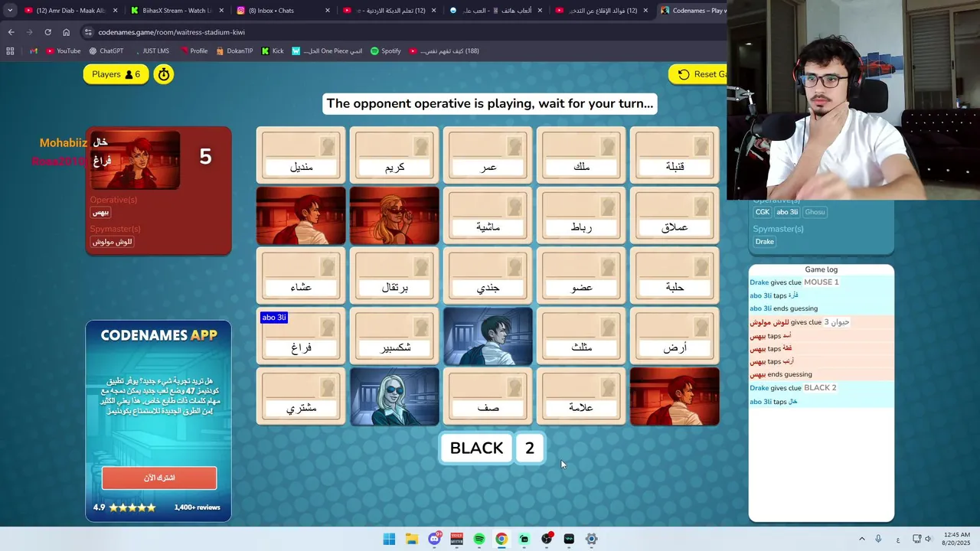Viewport: 980px width, 551px height.
Task: Tap the word card ماشية
Action: click(488, 216)
